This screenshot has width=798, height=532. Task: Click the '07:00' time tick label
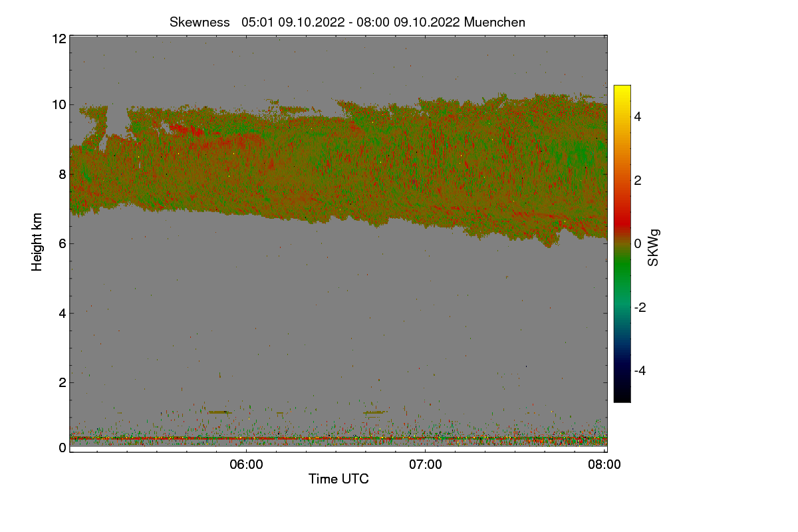click(x=425, y=465)
